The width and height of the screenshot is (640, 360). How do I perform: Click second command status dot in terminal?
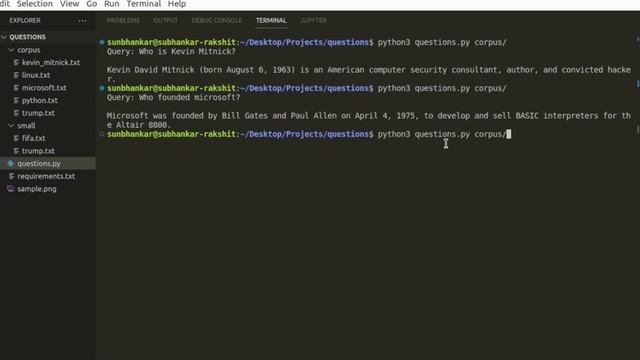(102, 88)
